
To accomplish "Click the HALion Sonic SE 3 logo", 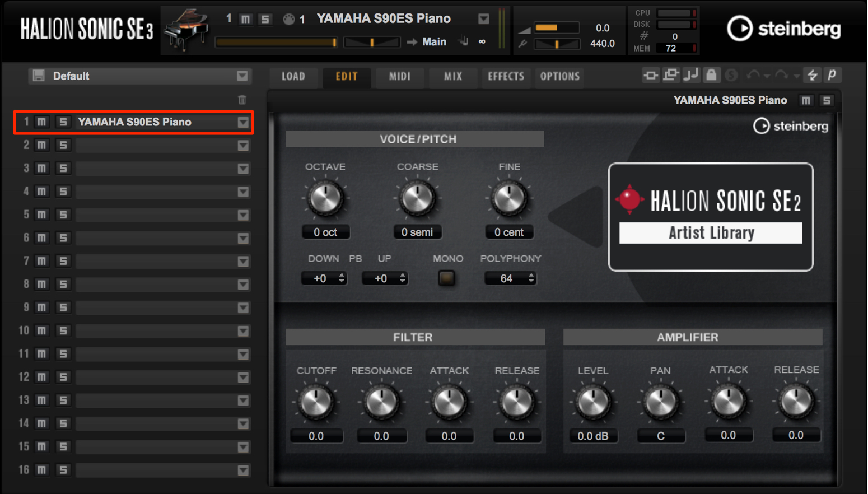I will 86,29.
